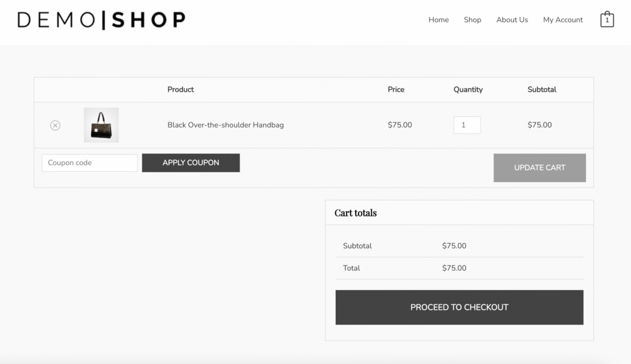
Task: Click the Black Over-the-shoulder Handbag product name
Action: tap(227, 125)
